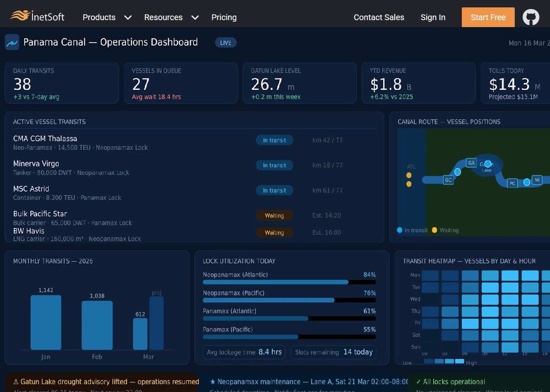The image size is (550, 392).
Task: Click the Sun 12 heatmap cell
Action: pos(510,347)
